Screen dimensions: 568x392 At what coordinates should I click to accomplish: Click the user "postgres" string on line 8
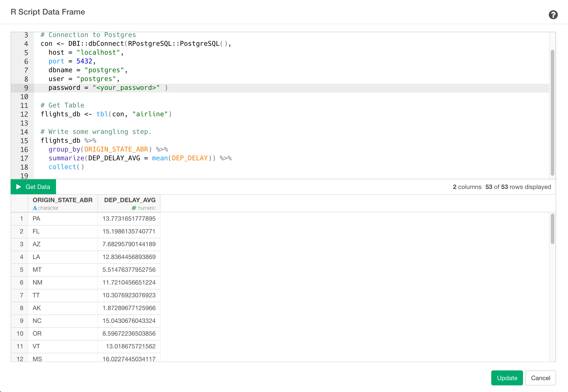tap(96, 79)
